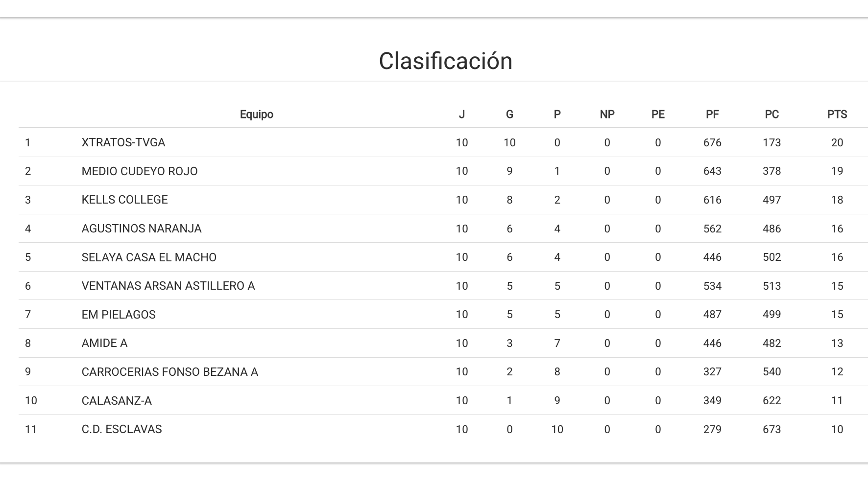The height and width of the screenshot is (483, 868).
Task: Click the PTS column header
Action: tap(837, 115)
